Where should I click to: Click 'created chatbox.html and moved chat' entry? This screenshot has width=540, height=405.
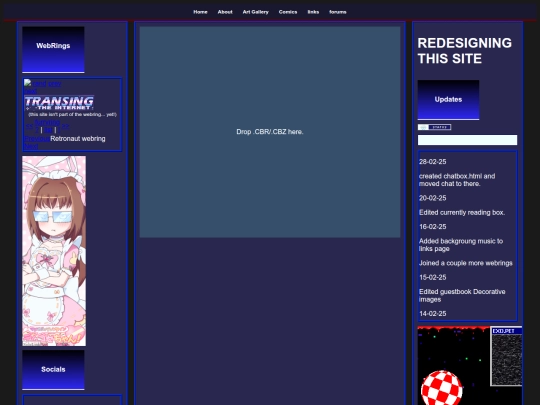pos(457,180)
